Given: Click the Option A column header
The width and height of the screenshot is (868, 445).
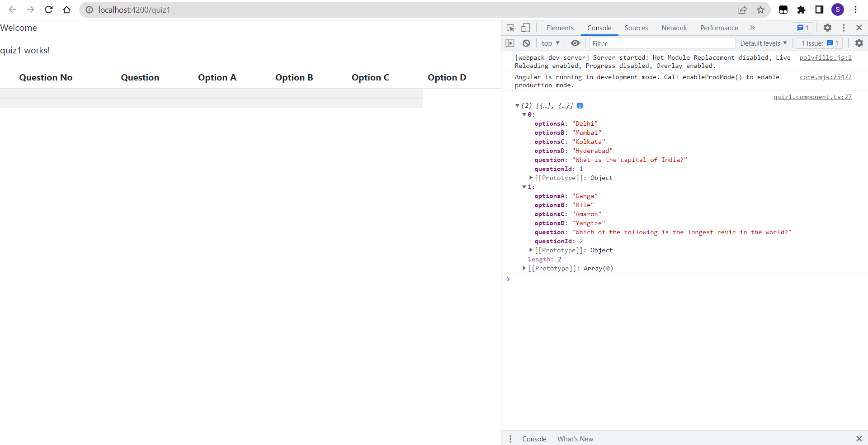Looking at the screenshot, I should pyautogui.click(x=217, y=77).
